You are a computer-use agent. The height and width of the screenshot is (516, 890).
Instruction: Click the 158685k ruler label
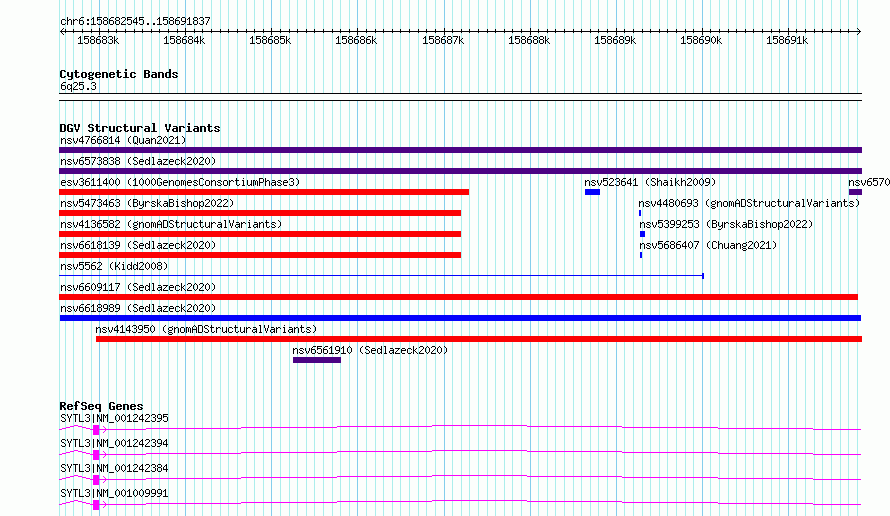click(x=270, y=40)
